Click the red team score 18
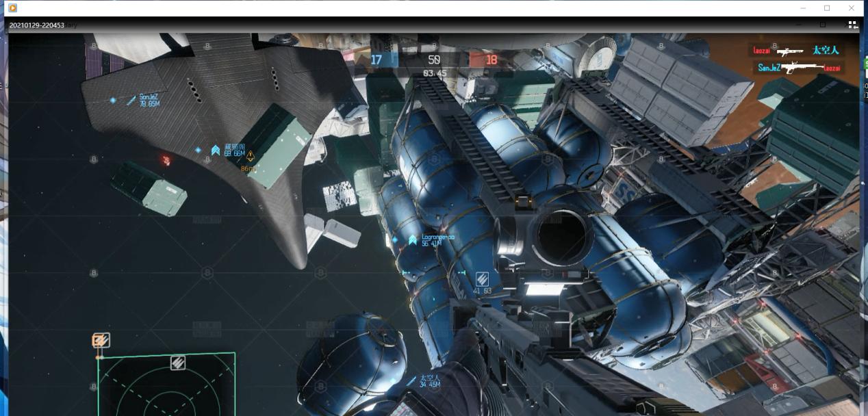Viewport: 868px width, 416px height. pyautogui.click(x=491, y=60)
